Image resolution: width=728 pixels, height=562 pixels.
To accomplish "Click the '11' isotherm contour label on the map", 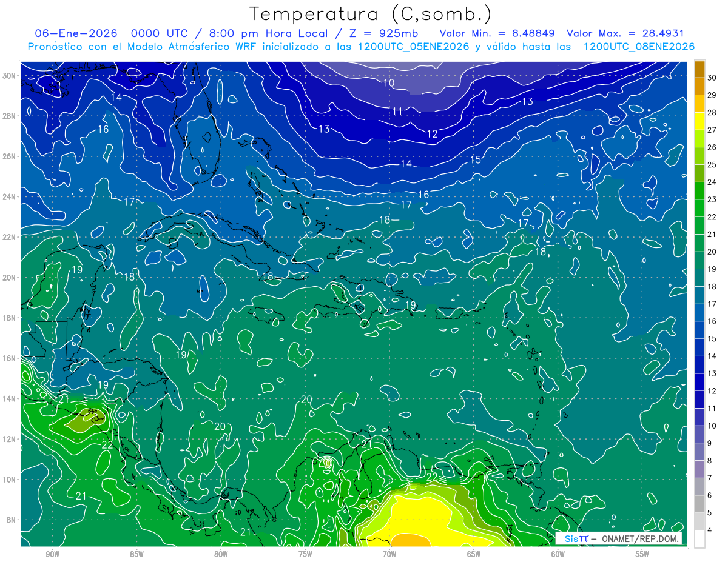I will pos(397,111).
